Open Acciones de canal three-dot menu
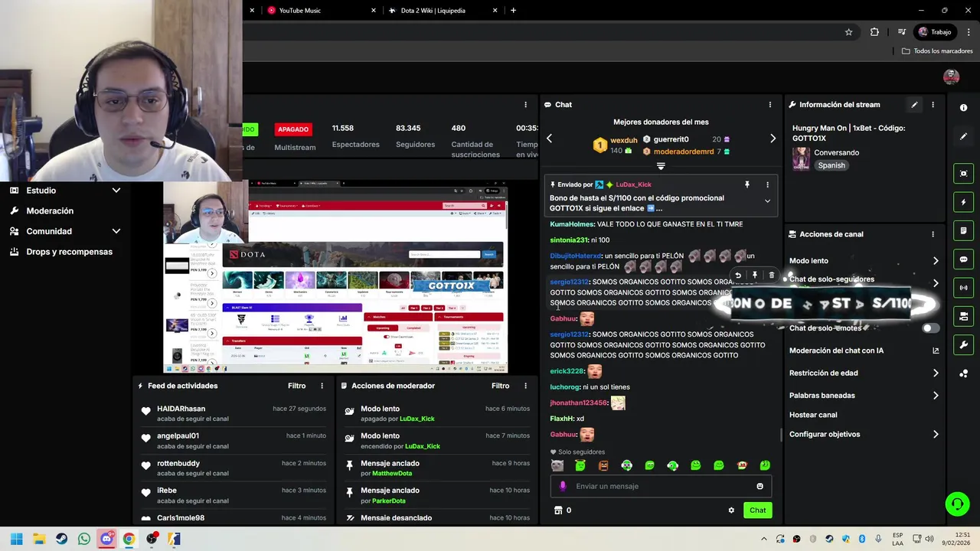The image size is (980, 551). 933,234
